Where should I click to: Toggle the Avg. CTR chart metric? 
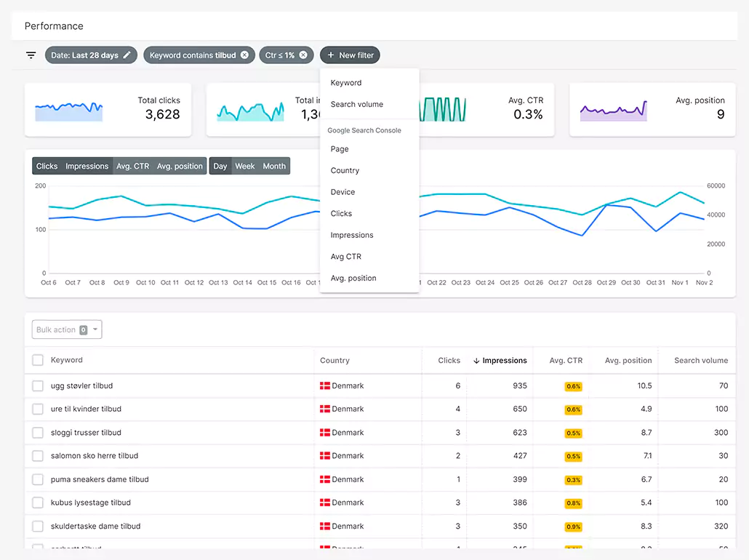(x=132, y=166)
